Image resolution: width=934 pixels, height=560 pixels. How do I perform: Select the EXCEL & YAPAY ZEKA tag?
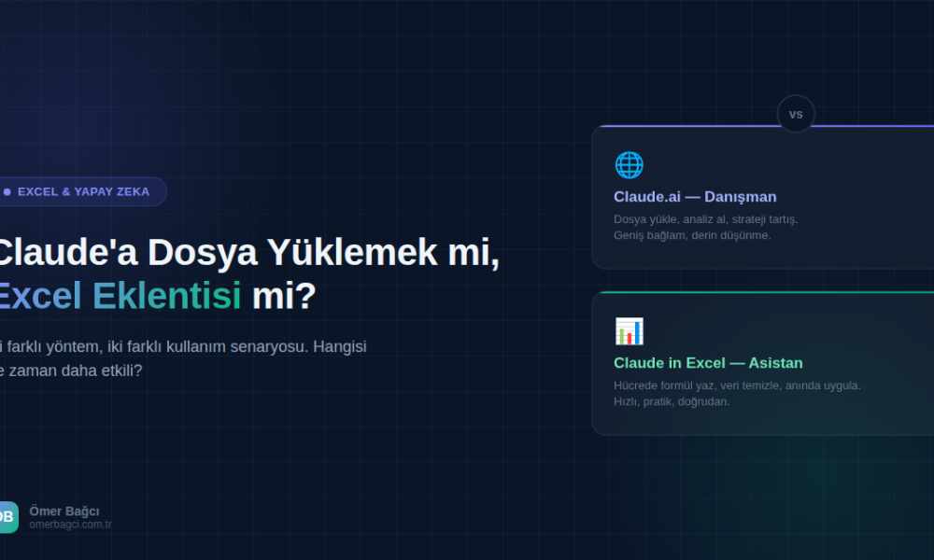point(83,191)
